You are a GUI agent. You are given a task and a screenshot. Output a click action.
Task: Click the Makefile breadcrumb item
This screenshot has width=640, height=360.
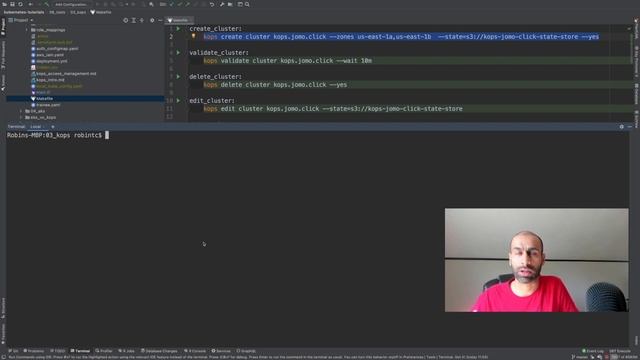[x=101, y=12]
